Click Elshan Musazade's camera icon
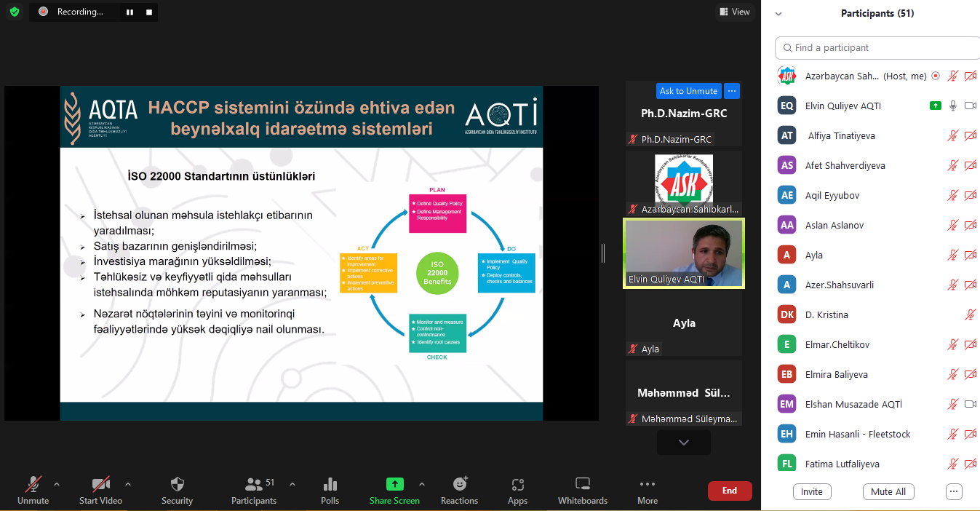The height and width of the screenshot is (511, 980). tap(971, 404)
